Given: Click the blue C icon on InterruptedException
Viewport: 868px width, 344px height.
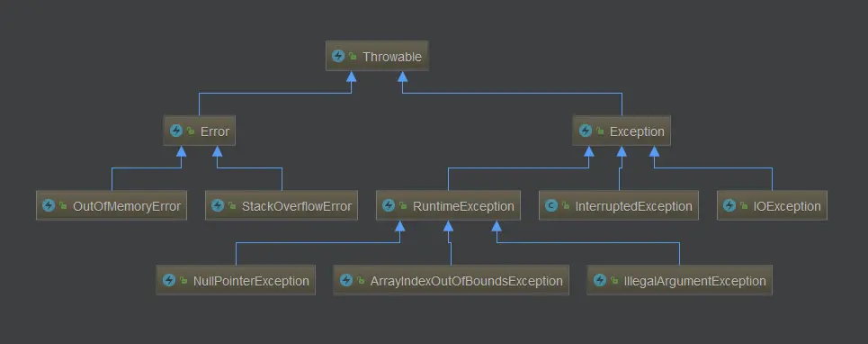Looking at the screenshot, I should point(550,206).
